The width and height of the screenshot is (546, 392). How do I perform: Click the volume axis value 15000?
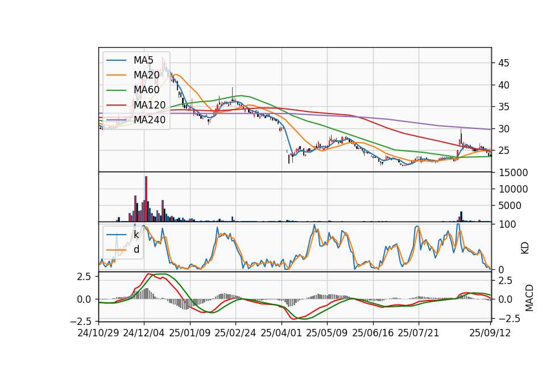click(x=513, y=173)
